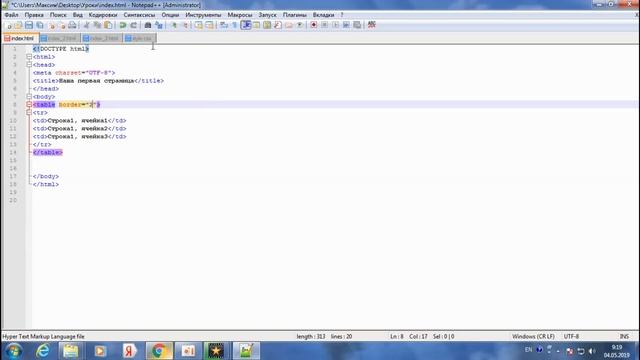Click Run macro multiple times icon
The height and width of the screenshot is (360, 640).
coord(346,25)
